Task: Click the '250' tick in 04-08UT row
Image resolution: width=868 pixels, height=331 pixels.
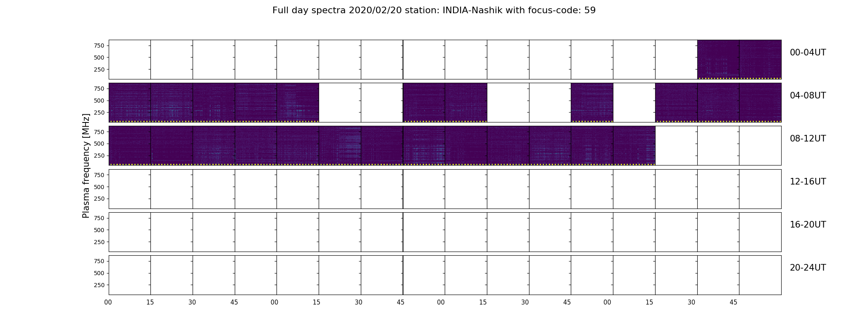Action: (x=99, y=113)
